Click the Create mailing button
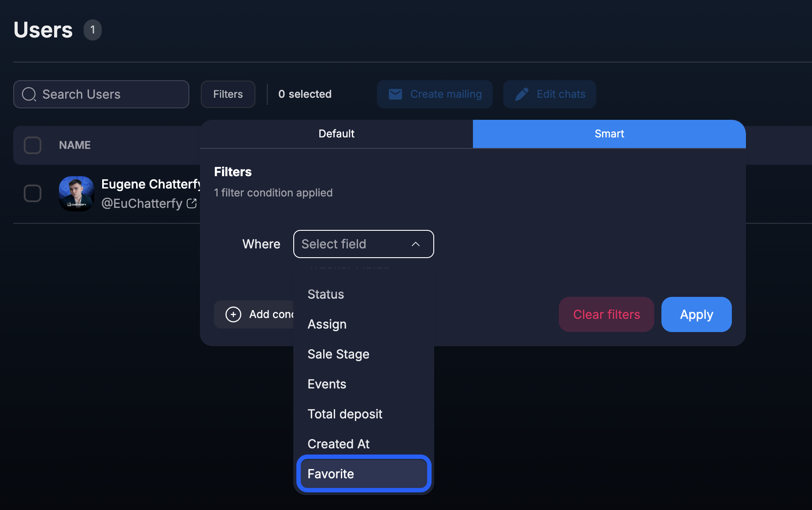 coord(435,94)
